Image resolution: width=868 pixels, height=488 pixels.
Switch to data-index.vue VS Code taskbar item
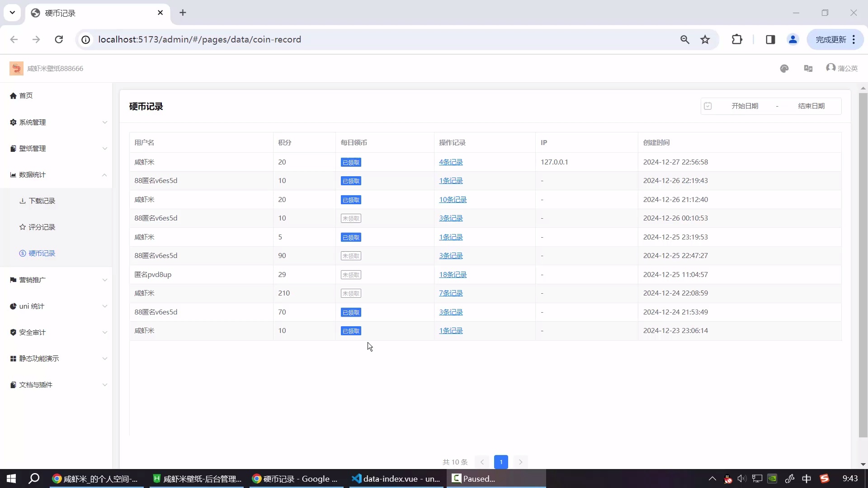pyautogui.click(x=396, y=479)
